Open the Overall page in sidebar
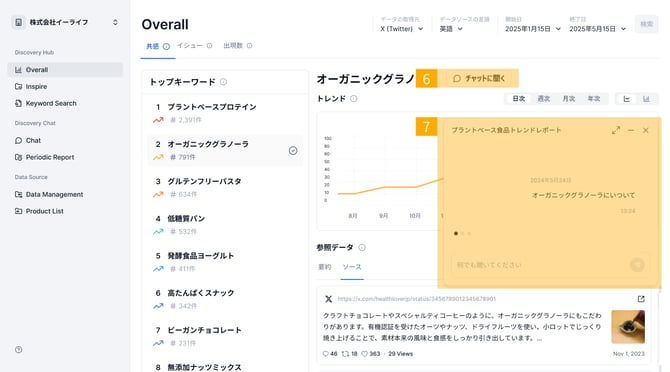 click(65, 70)
